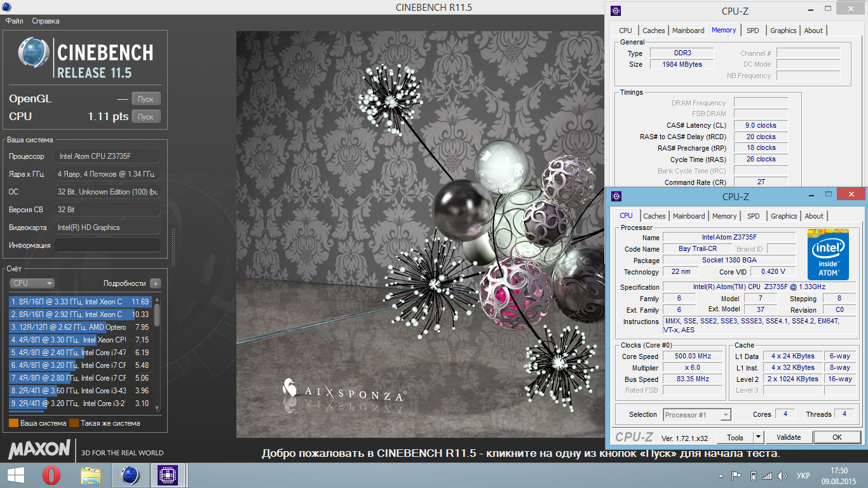The image size is (868, 488).
Task: Select ranking row 1 Intel Xeon 11.69
Action: (80, 302)
